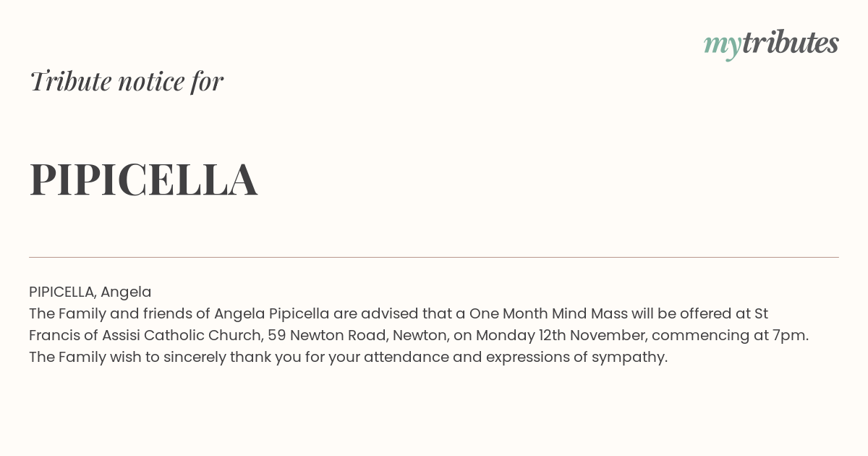Click the word "tributes" in the logo
Screen dimensions: 868x456
click(791, 43)
